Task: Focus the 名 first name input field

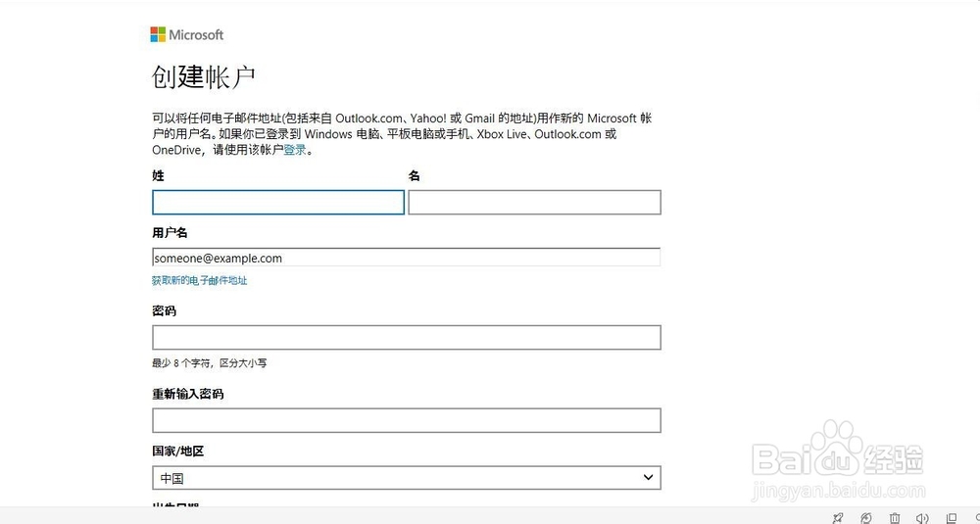Action: (x=534, y=203)
